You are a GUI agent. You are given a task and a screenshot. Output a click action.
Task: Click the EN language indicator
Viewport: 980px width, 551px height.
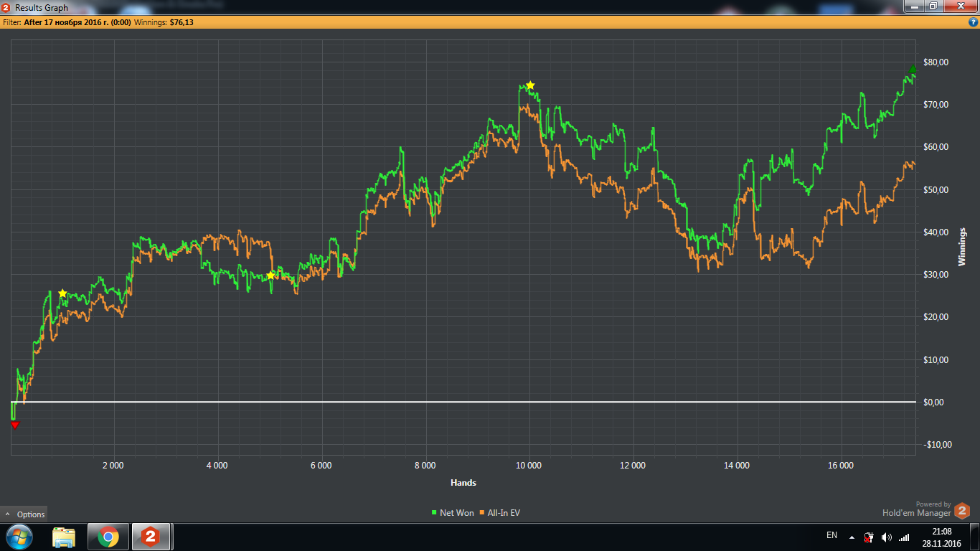point(831,535)
